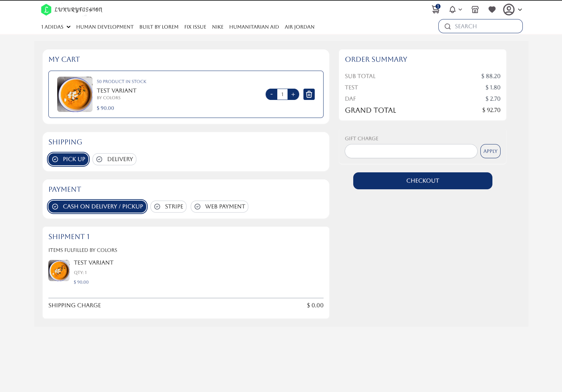Select Web Payment option
This screenshot has height=392, width=562.
pyautogui.click(x=219, y=207)
